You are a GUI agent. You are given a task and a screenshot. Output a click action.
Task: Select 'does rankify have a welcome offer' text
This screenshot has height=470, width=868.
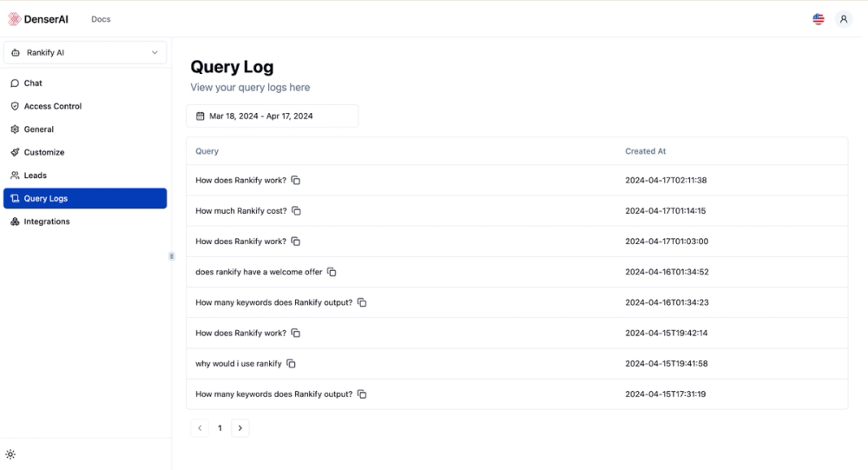click(x=259, y=272)
